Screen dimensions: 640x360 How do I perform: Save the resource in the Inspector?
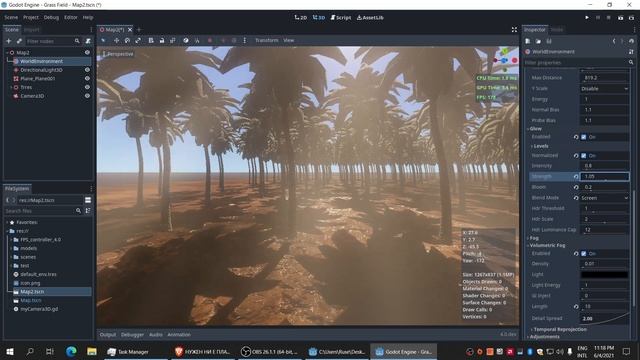click(549, 41)
